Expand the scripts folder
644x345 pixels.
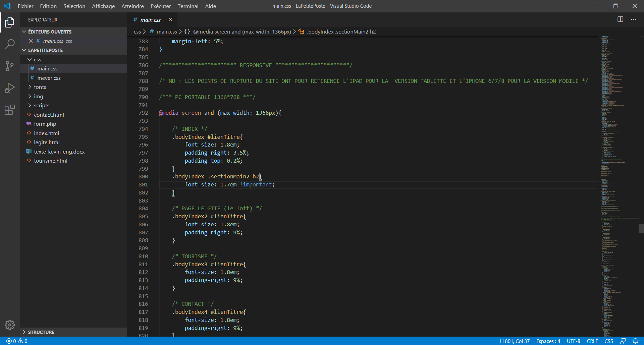pos(42,105)
